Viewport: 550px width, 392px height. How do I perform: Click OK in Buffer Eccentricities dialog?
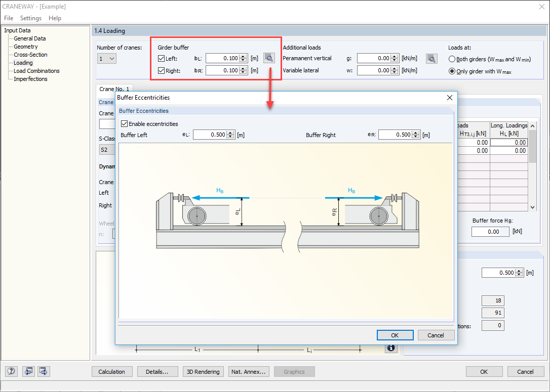[x=395, y=335]
